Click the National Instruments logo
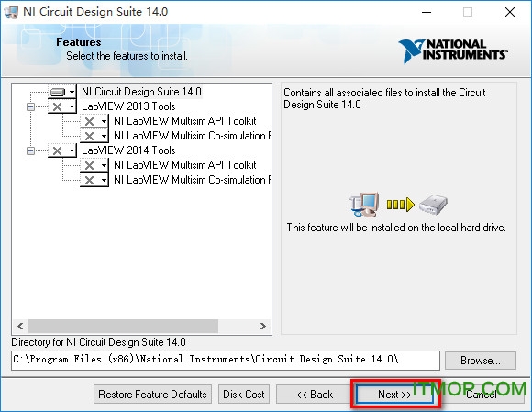Screen dimensions: 532x412 [x=452, y=50]
